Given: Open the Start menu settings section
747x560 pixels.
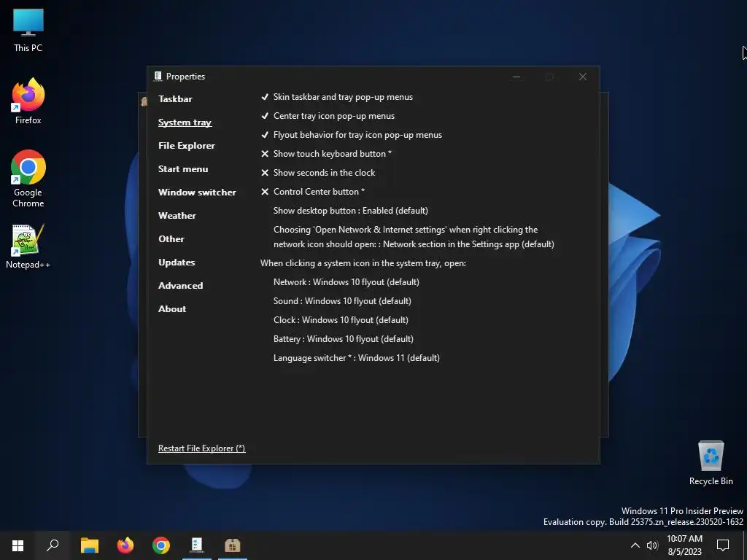Looking at the screenshot, I should (183, 169).
